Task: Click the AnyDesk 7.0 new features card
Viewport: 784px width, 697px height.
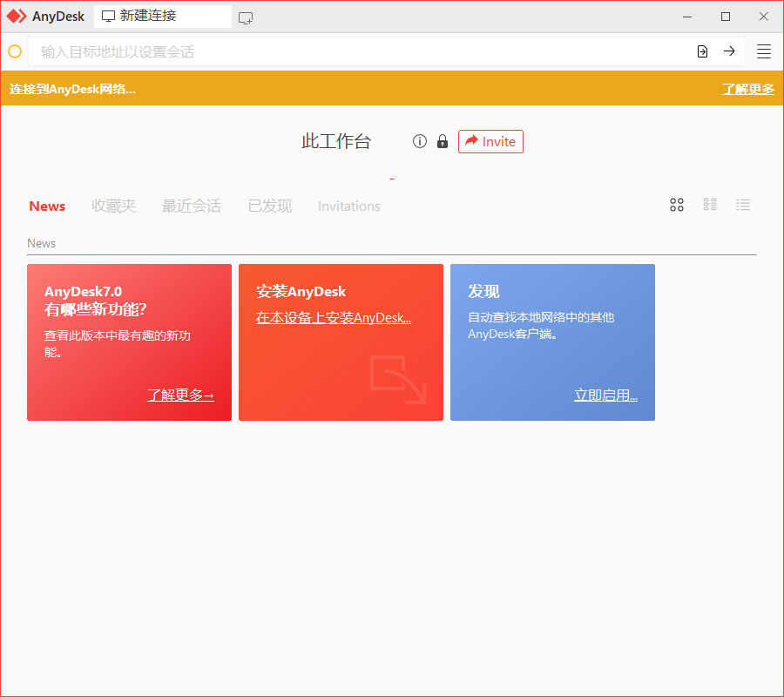Action: [129, 342]
